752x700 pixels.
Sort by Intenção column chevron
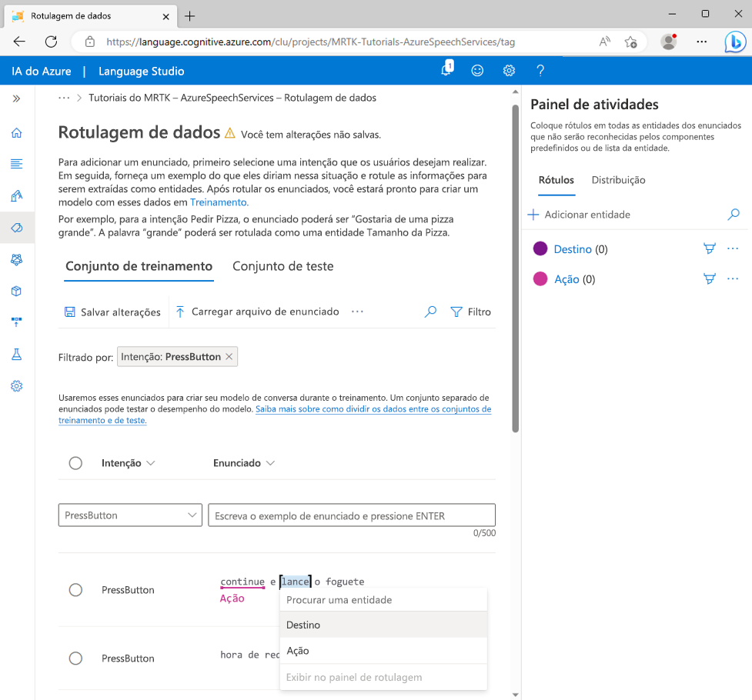[x=151, y=463]
